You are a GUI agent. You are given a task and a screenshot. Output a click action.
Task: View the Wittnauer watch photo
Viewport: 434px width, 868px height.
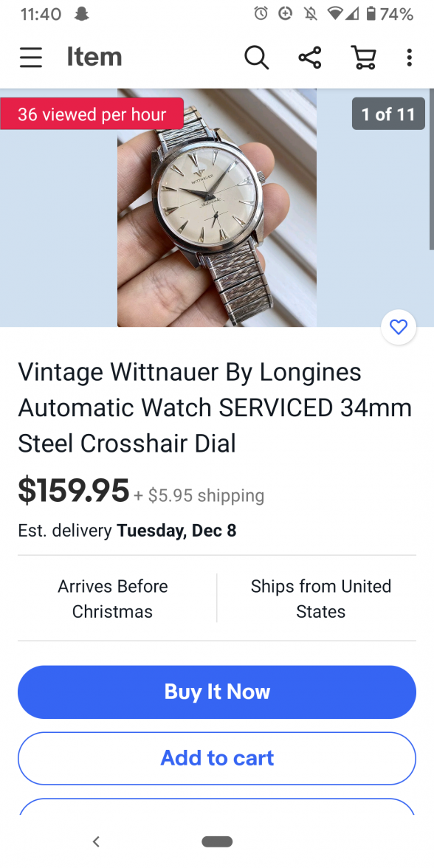[x=217, y=207]
